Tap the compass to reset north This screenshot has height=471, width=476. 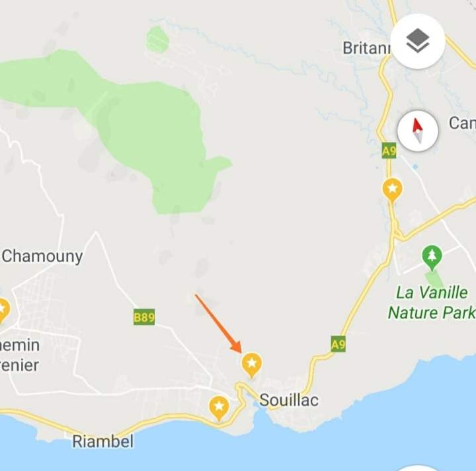pos(418,131)
